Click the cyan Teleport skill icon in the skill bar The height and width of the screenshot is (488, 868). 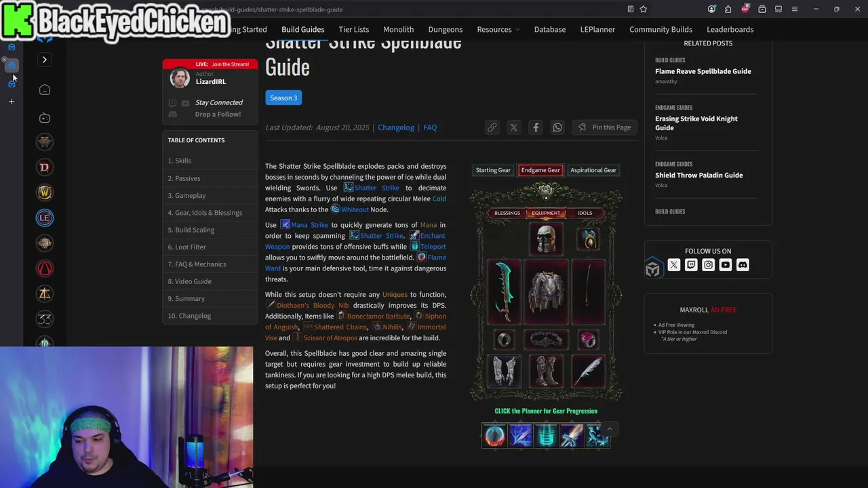[546, 435]
